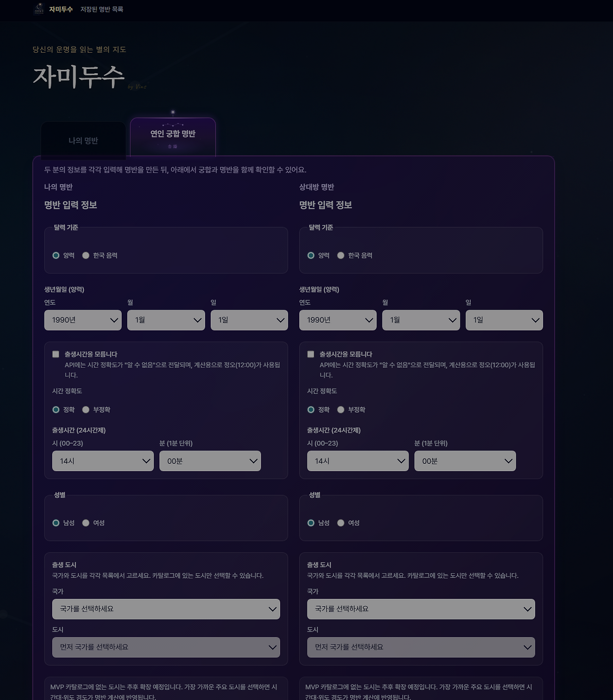This screenshot has width=613, height=700.
Task: Click the 자미두수 logo icon in header
Action: (x=39, y=9)
